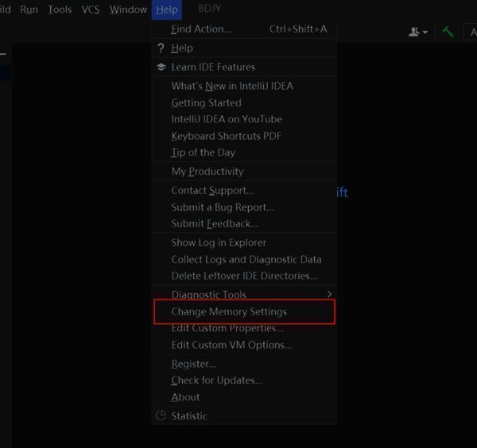Open the Run menu
477x448 pixels.
point(29,10)
